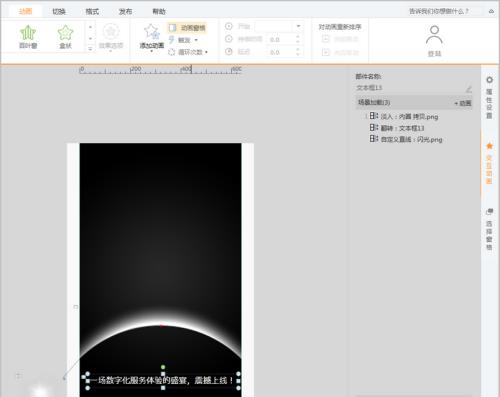Open the 开始 start timing combo box
500x397 pixels.
279,26
